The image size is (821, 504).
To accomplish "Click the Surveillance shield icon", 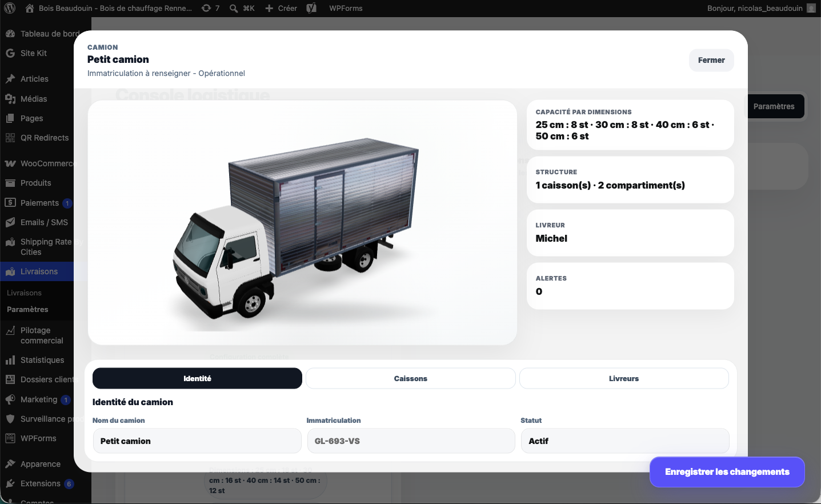I will point(10,419).
